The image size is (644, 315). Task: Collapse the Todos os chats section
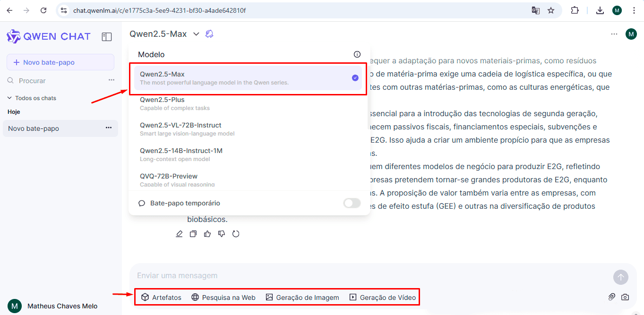31,98
